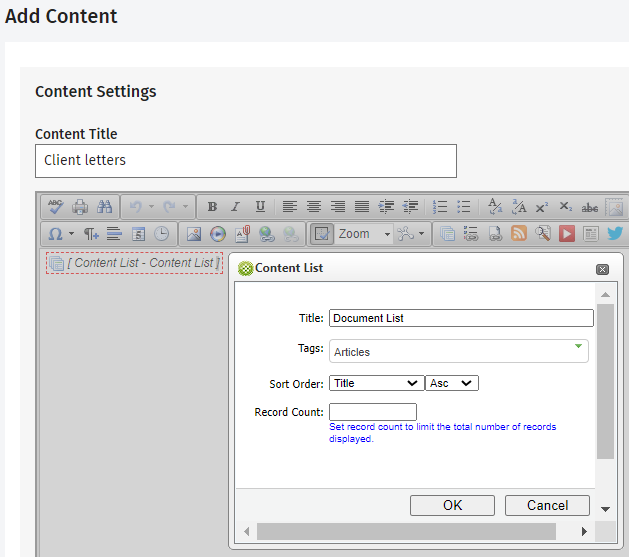Close the Content List dialog

(602, 269)
